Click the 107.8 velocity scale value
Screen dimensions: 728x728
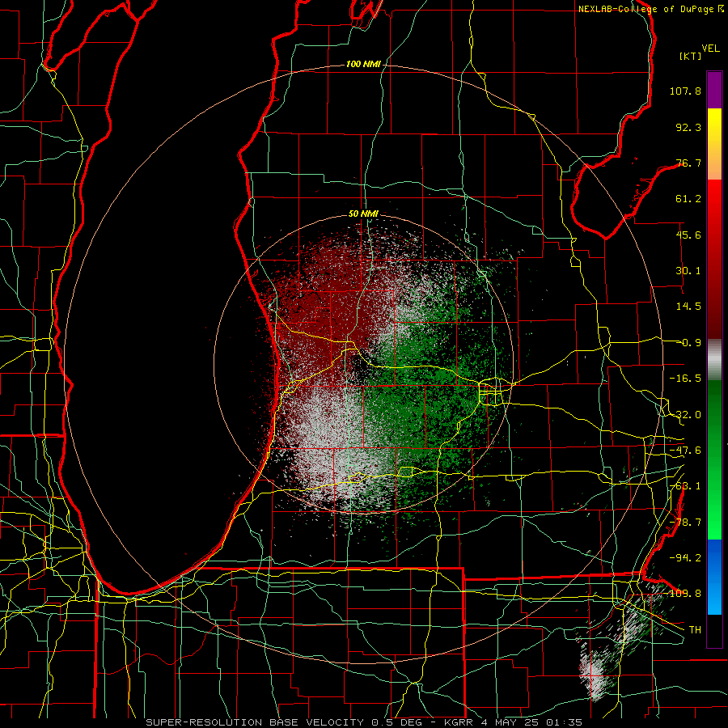coord(685,91)
